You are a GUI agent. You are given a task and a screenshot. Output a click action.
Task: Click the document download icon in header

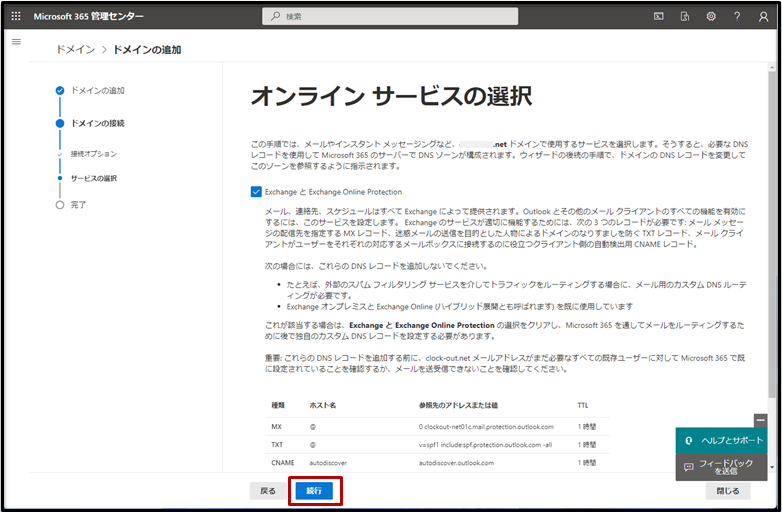[685, 16]
